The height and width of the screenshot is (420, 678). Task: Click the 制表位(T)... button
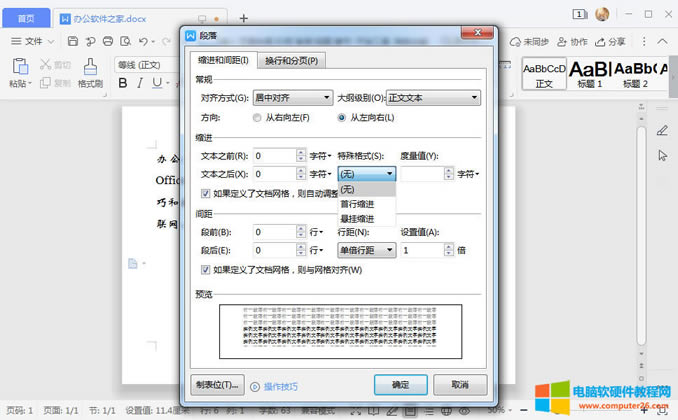coord(217,385)
